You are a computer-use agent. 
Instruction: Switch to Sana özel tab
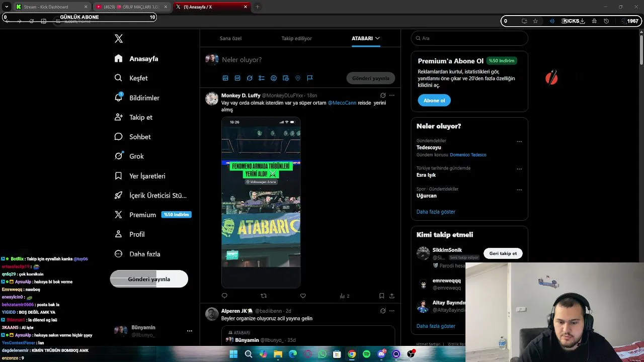(230, 38)
